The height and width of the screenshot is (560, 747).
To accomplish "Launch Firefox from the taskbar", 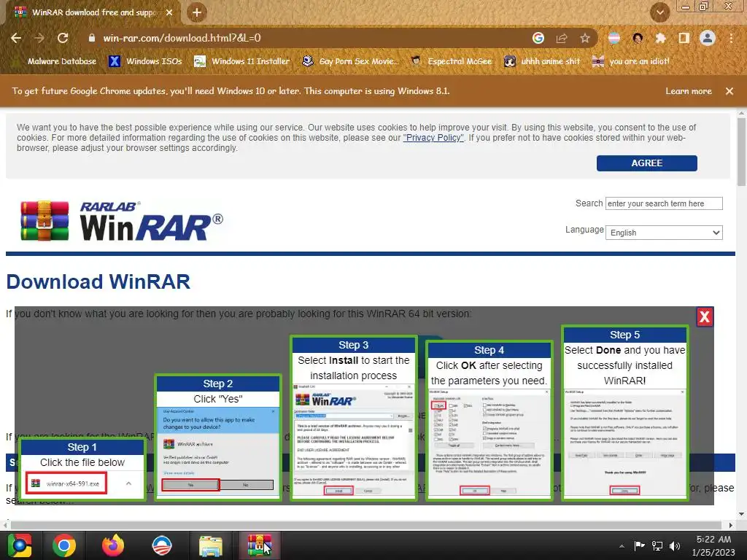I will pyautogui.click(x=113, y=545).
